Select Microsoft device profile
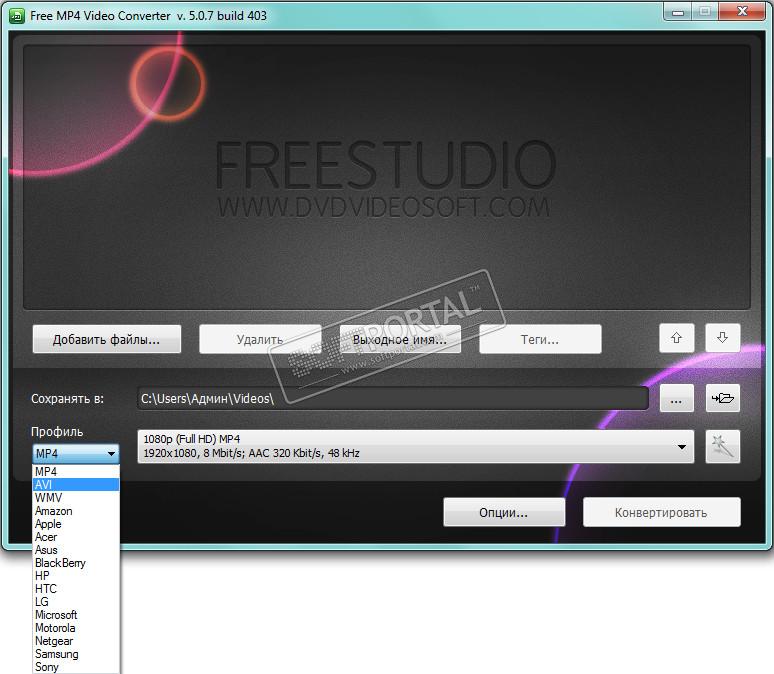 [x=76, y=615]
